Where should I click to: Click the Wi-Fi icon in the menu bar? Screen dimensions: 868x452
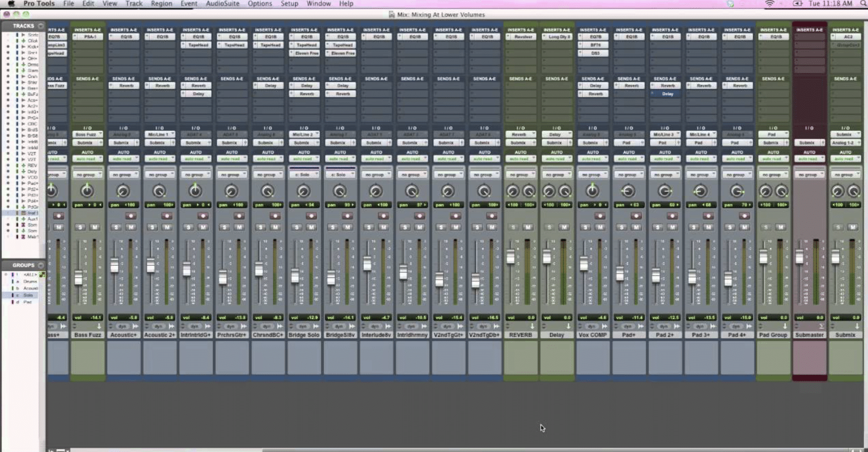[770, 4]
